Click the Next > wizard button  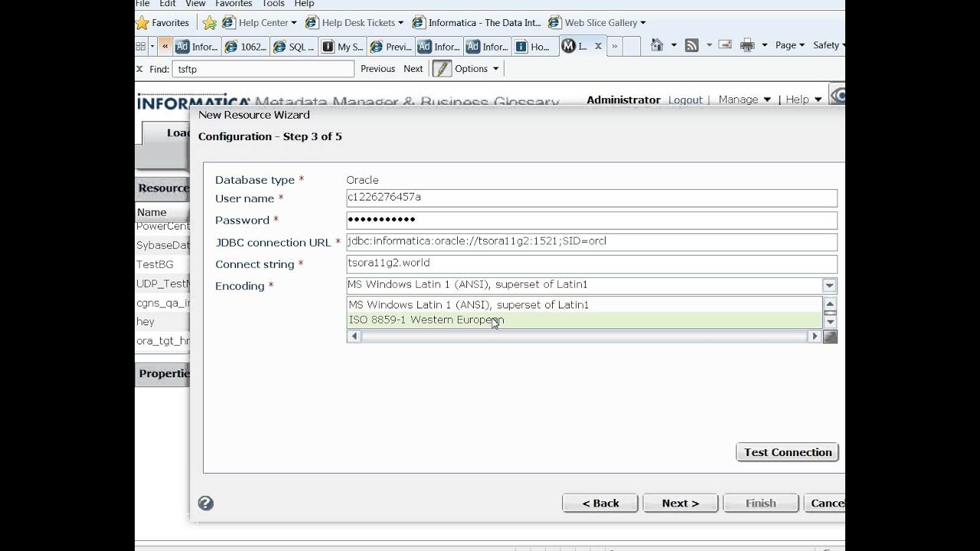click(x=681, y=503)
